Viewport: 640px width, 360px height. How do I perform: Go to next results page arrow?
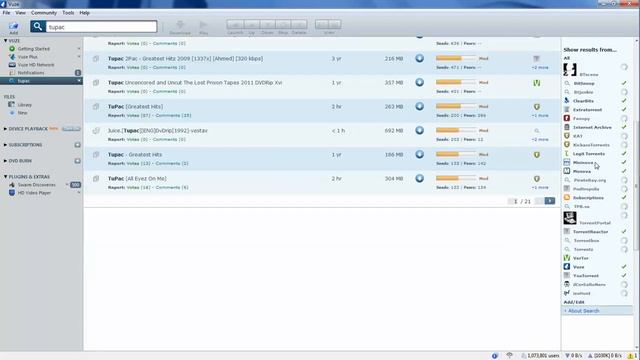550,201
